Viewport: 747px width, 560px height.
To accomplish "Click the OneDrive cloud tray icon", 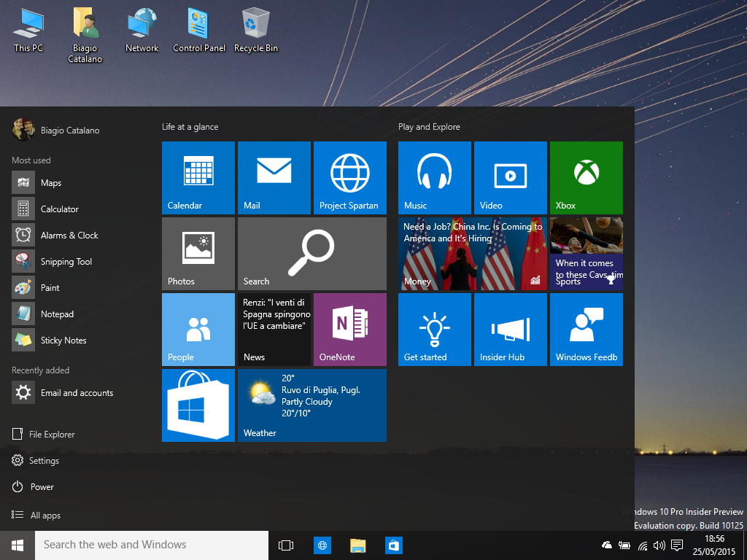I will tap(607, 545).
